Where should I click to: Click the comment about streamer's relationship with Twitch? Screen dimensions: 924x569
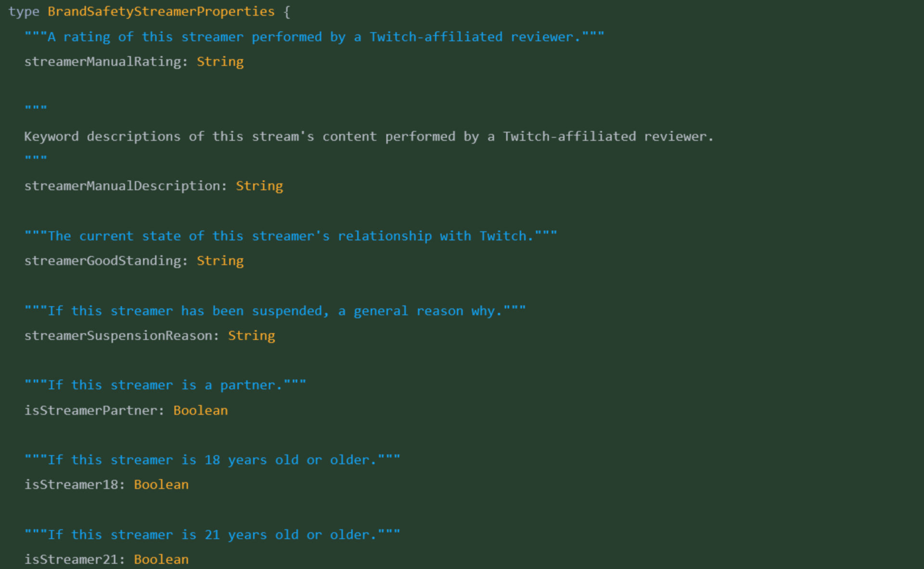[291, 236]
